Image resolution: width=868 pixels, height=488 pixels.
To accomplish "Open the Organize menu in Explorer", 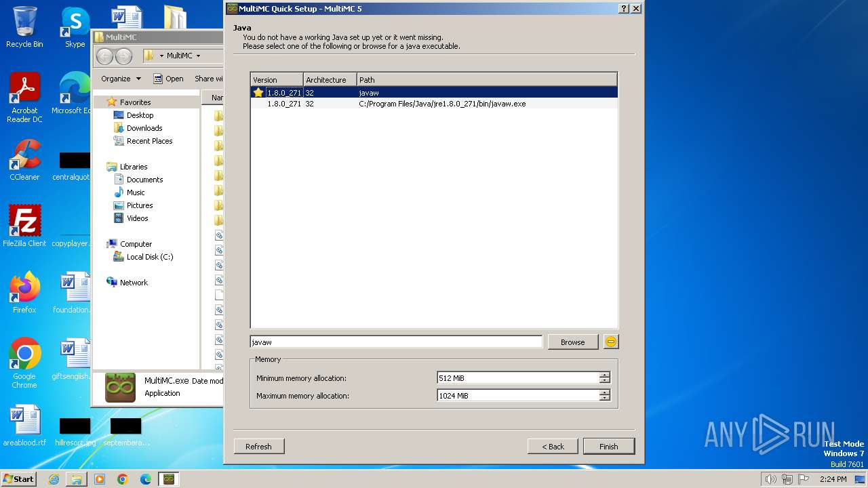I will [x=121, y=79].
